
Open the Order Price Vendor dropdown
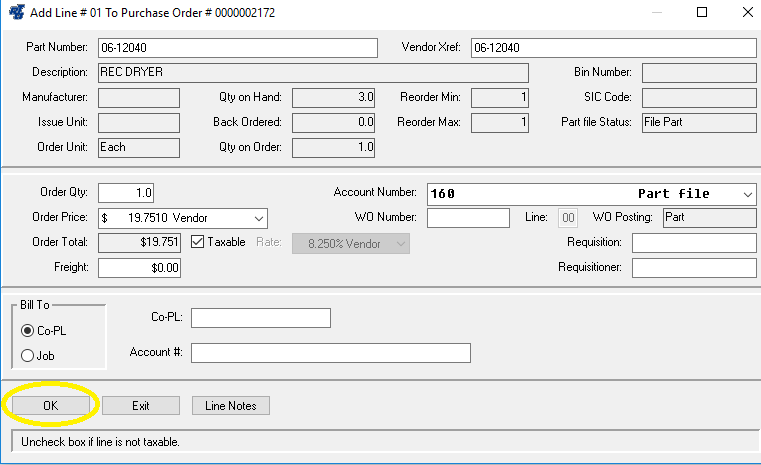point(258,218)
